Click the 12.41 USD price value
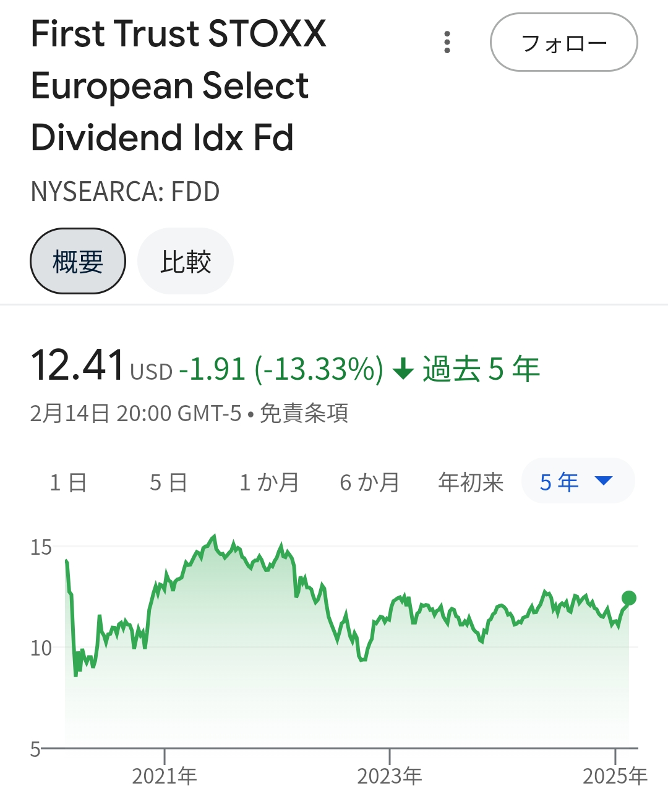The width and height of the screenshot is (668, 812). click(x=102, y=366)
